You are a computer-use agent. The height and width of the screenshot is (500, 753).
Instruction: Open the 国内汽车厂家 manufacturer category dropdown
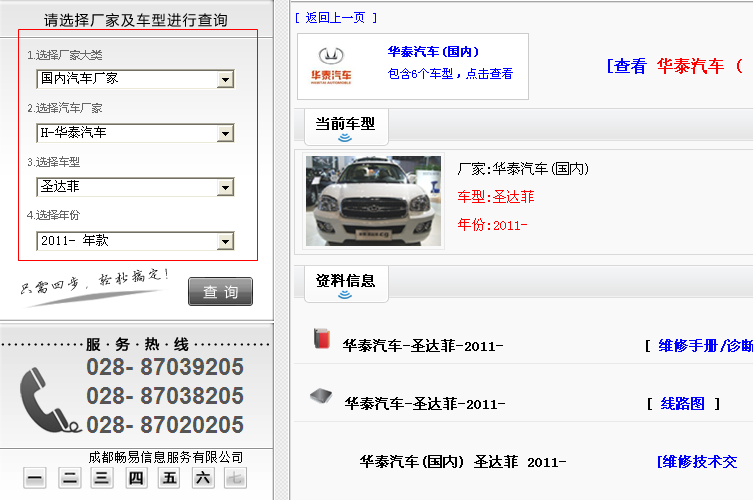pyautogui.click(x=135, y=79)
